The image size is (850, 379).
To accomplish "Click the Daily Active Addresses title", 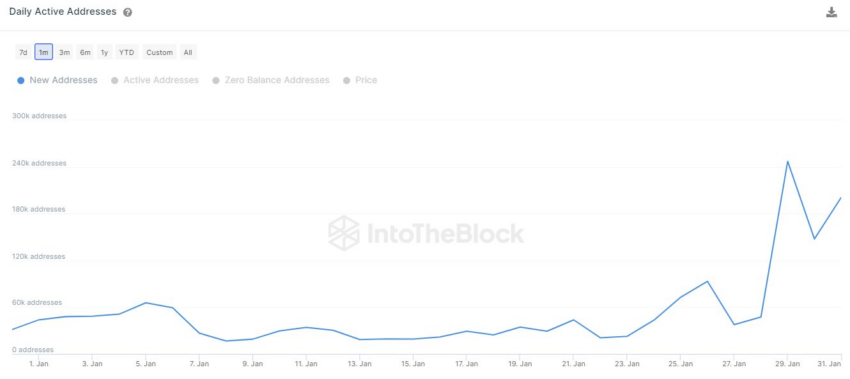I will [x=63, y=12].
